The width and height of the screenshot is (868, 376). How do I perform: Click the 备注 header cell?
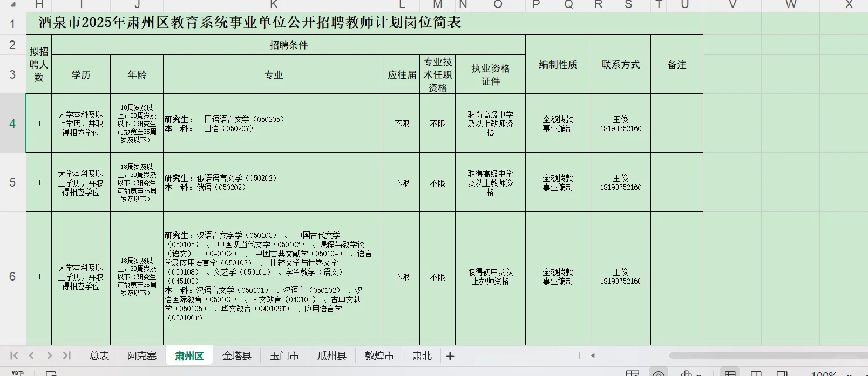point(677,64)
